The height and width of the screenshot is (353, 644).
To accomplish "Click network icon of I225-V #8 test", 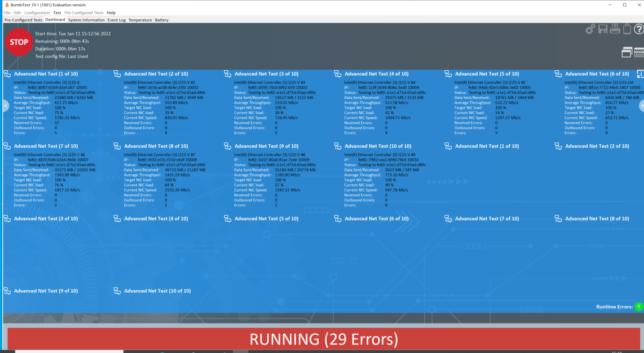I will point(228,146).
